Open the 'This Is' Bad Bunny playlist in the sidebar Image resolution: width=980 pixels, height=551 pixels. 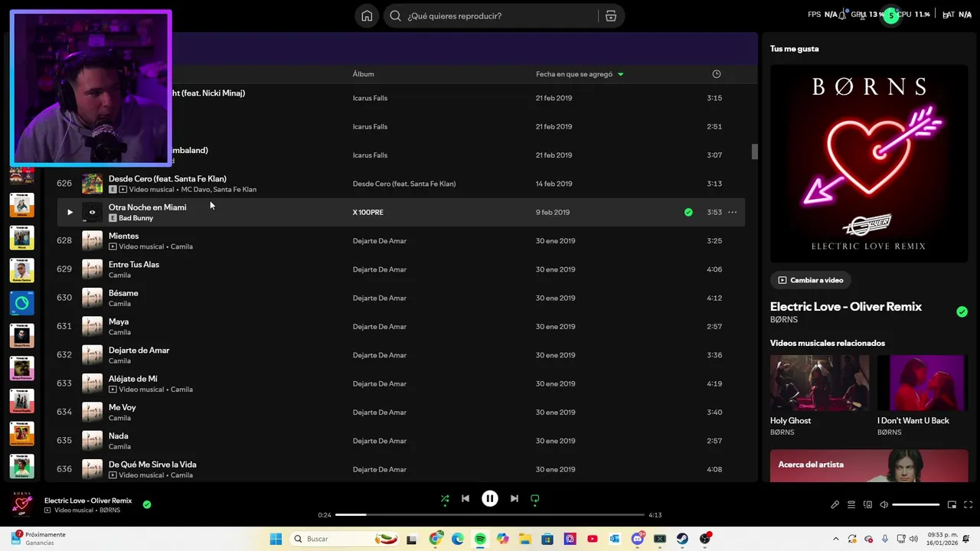21,466
